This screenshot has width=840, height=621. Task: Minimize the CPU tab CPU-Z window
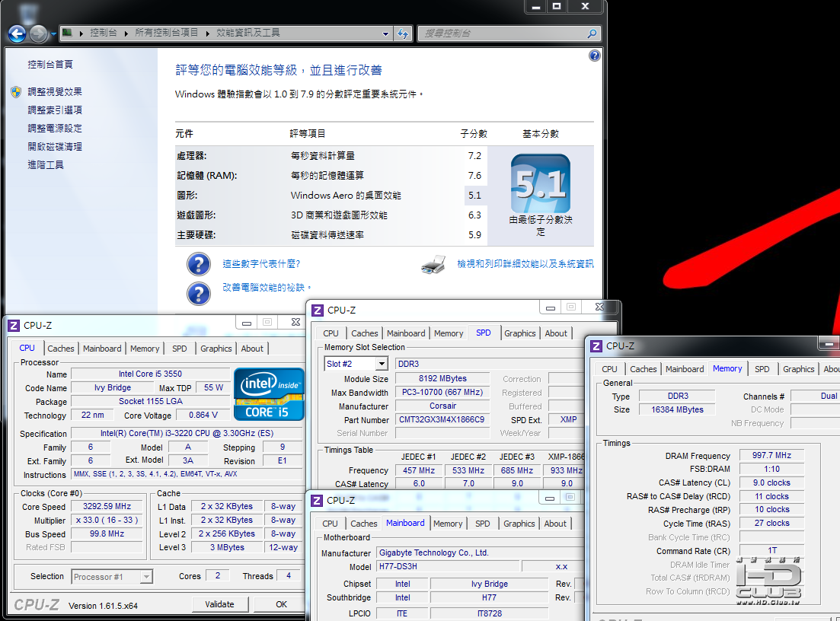[x=247, y=322]
